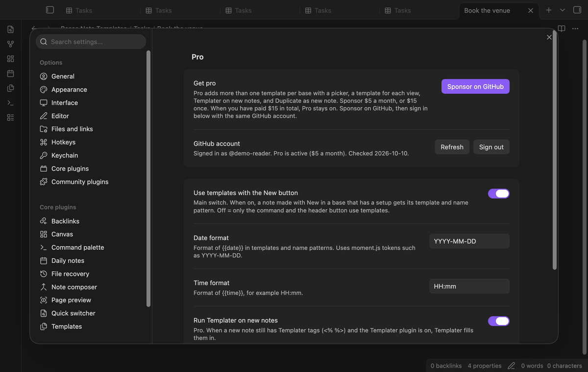The image size is (588, 372).
Task: Switch to reading view book icon
Action: (x=562, y=28)
